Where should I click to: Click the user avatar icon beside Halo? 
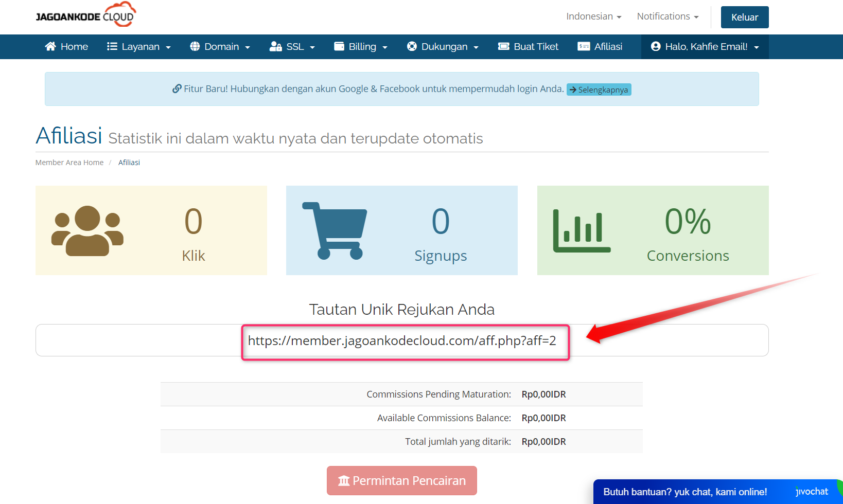coord(656,46)
